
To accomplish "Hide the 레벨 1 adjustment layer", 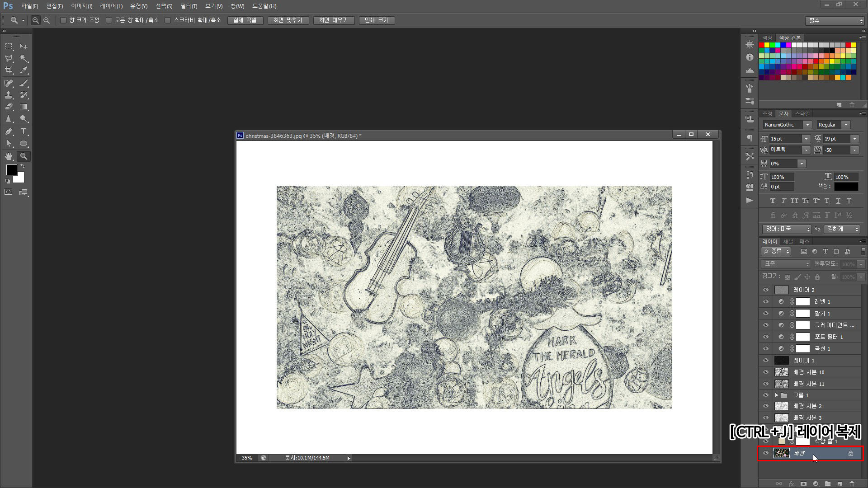I will coord(766,302).
